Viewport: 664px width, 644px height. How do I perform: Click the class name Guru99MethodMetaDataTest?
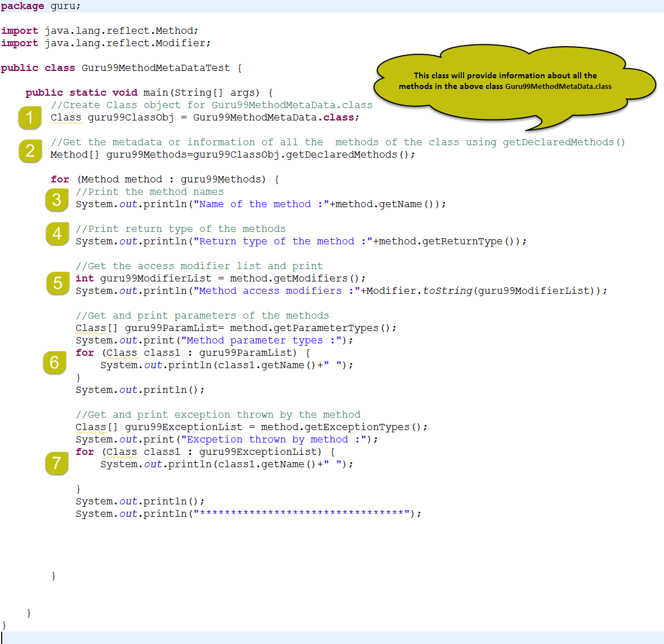(x=155, y=68)
